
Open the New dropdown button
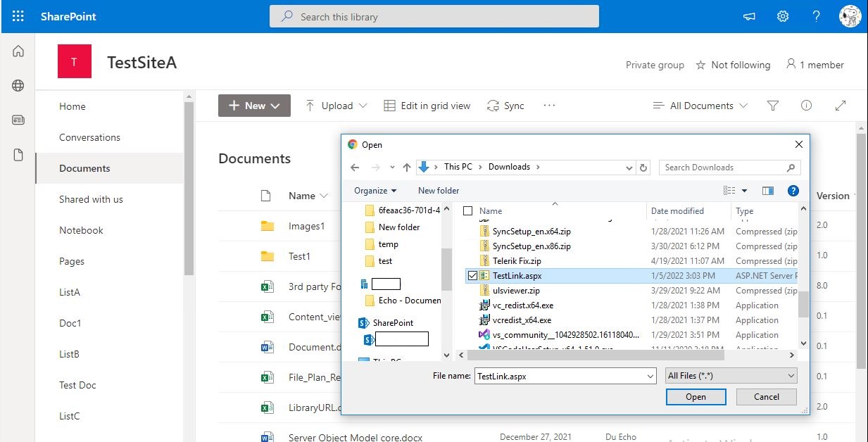pyautogui.click(x=254, y=106)
